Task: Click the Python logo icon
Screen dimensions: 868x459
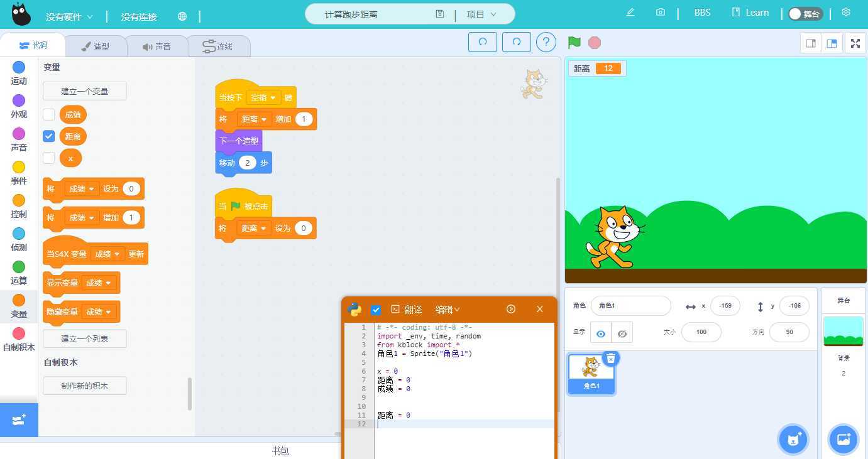Action: pyautogui.click(x=354, y=309)
